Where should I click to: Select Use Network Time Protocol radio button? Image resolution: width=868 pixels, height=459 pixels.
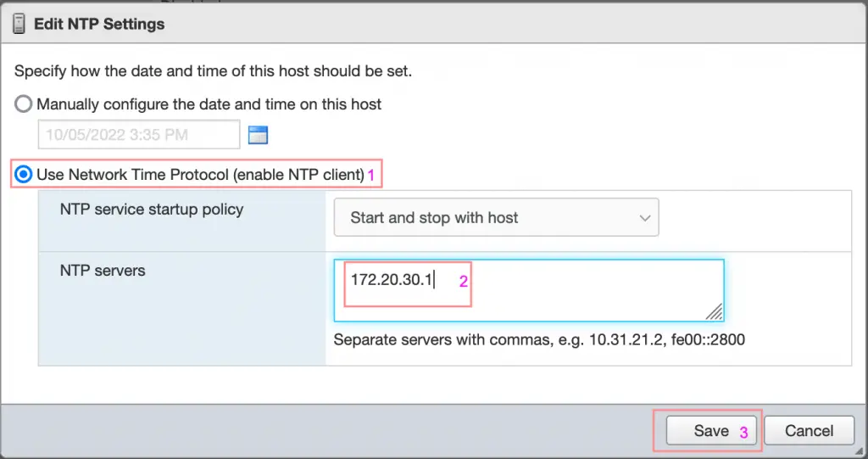(23, 175)
